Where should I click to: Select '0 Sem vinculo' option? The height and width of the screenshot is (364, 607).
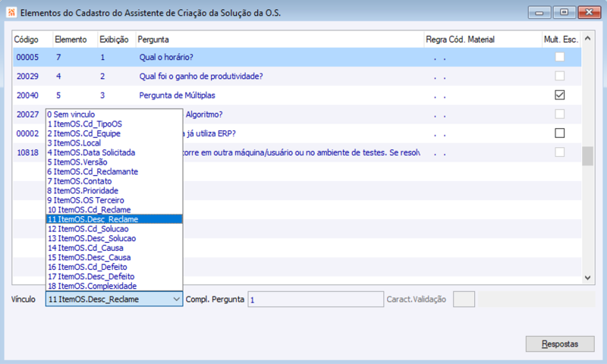point(114,115)
